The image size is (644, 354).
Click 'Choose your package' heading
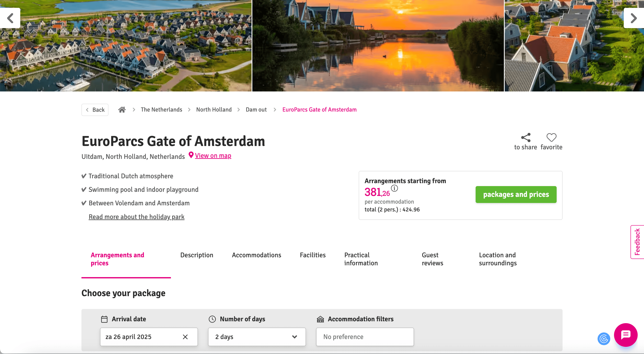pos(123,293)
